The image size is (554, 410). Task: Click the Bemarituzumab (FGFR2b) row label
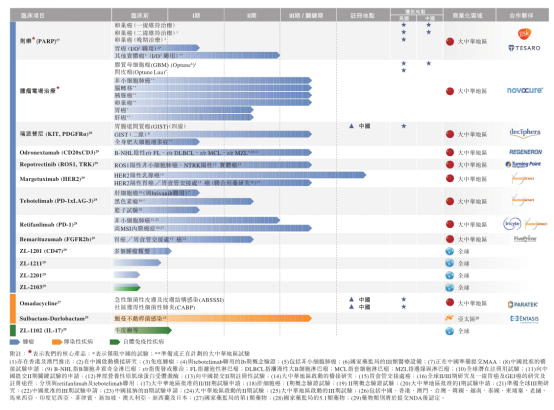click(57, 239)
